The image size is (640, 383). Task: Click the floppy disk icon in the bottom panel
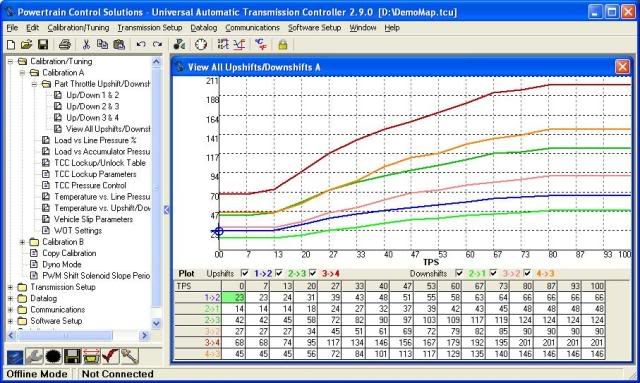72,356
